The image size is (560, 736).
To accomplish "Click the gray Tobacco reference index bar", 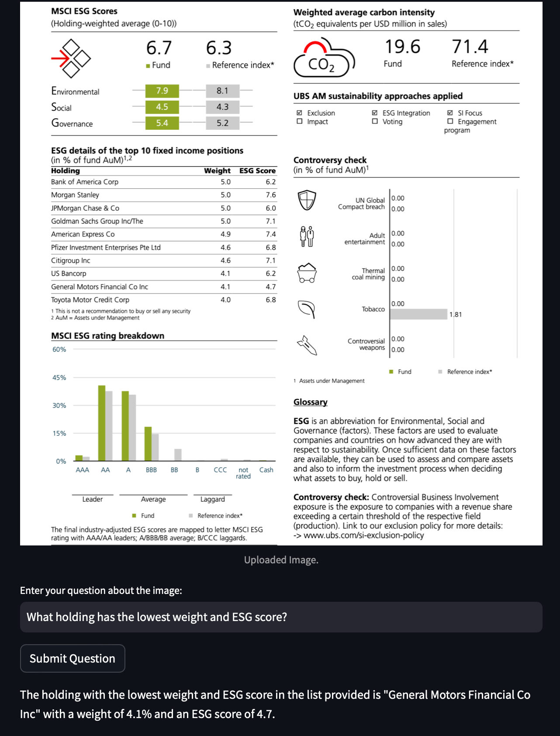I will tap(418, 314).
